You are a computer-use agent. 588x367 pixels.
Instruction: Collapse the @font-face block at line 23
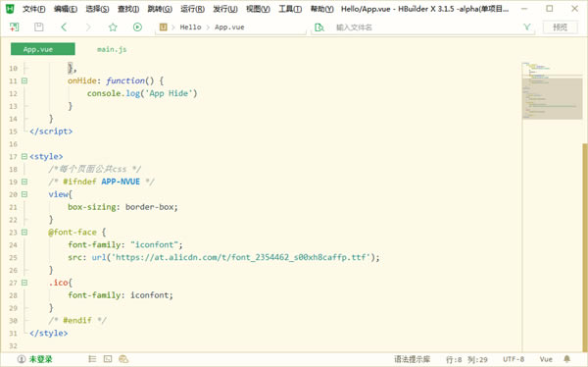tap(24, 233)
